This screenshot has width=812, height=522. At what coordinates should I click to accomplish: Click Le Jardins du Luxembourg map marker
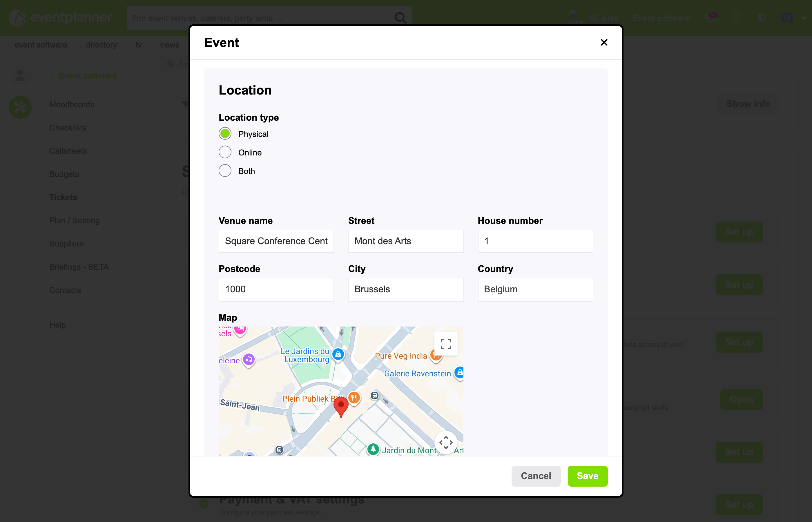338,355
